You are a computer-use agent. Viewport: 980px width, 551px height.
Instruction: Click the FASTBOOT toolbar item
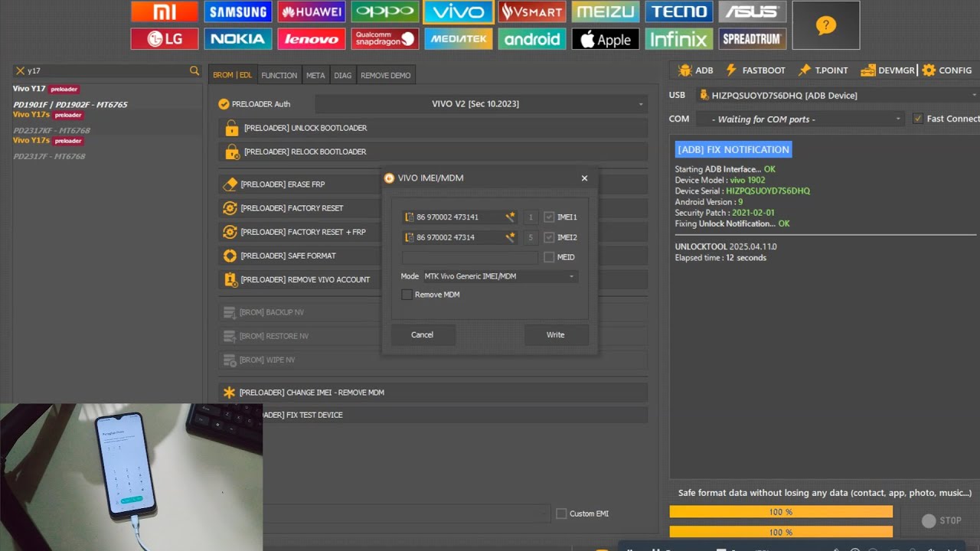point(756,70)
